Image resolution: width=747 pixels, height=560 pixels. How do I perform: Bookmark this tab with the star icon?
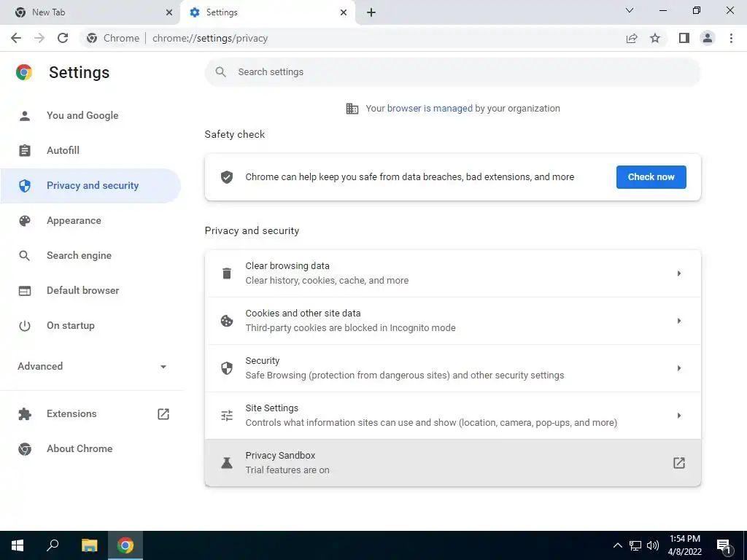(x=655, y=38)
